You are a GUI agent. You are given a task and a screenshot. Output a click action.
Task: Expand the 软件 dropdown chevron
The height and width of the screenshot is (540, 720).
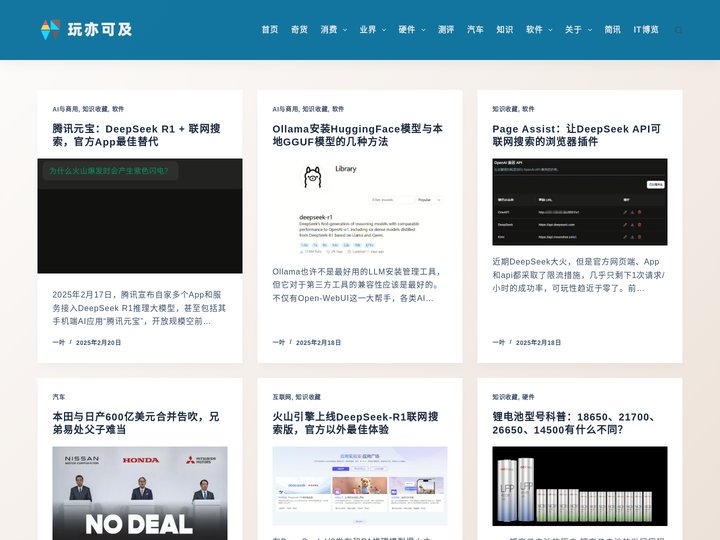point(551,30)
